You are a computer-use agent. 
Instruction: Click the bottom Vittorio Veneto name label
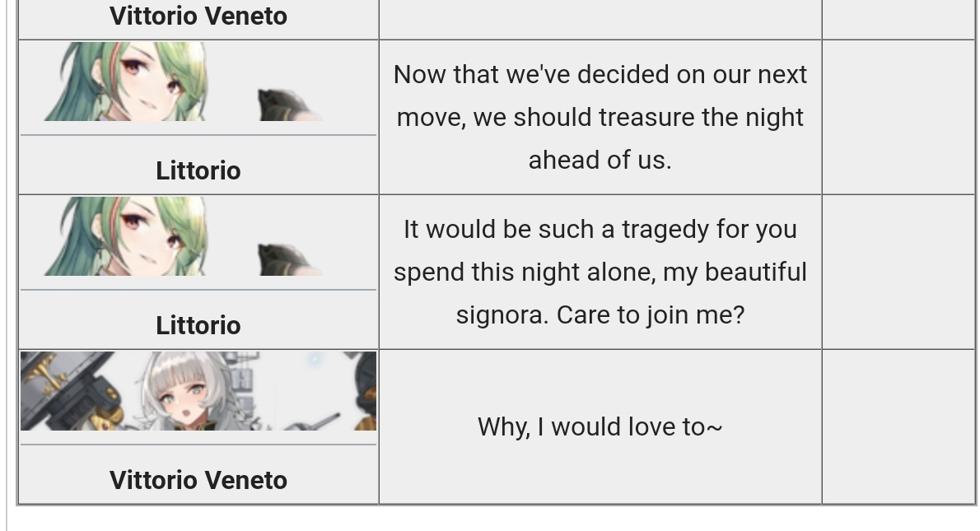click(x=198, y=481)
